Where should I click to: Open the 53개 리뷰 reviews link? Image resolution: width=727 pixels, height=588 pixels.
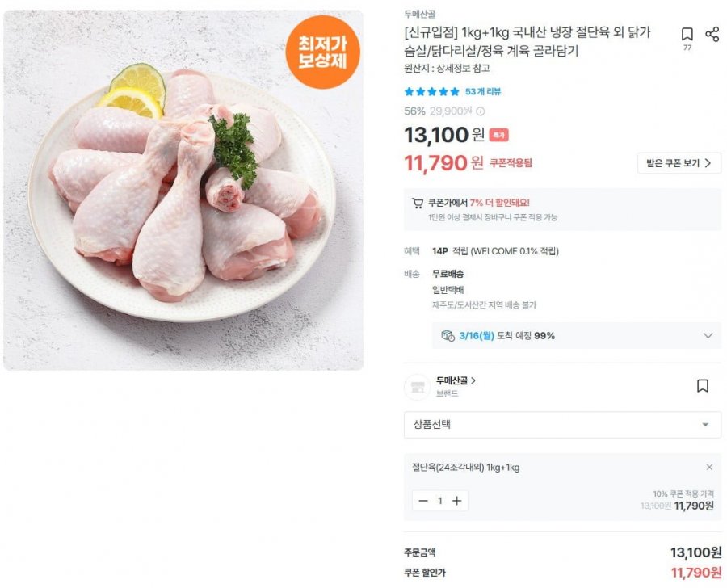(x=484, y=90)
